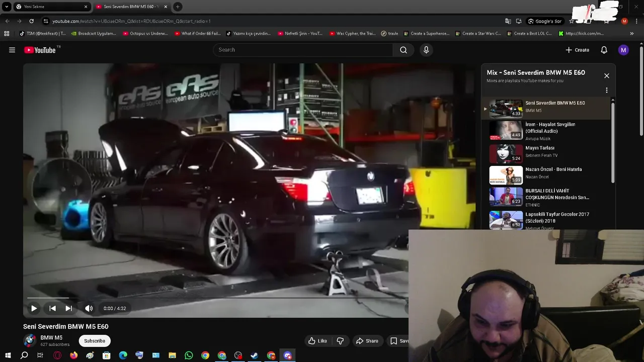Open File Explorer from the taskbar
Image resolution: width=644 pixels, height=362 pixels.
click(x=172, y=355)
